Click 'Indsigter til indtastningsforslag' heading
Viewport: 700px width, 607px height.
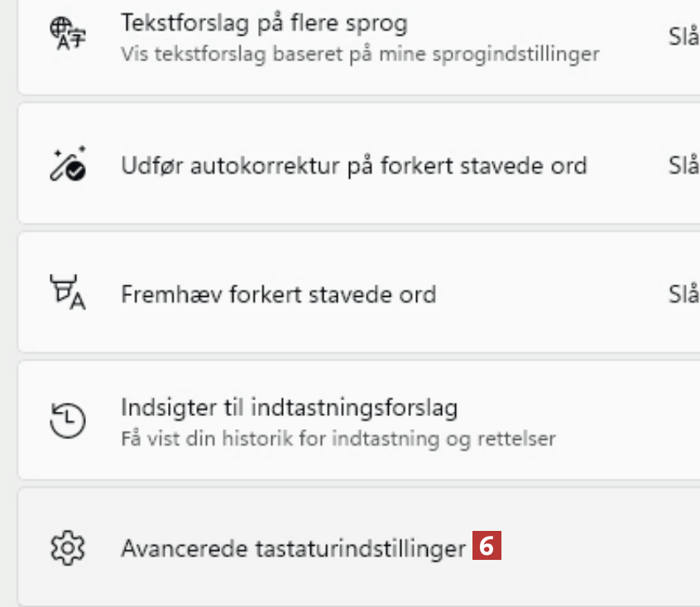[x=289, y=407]
